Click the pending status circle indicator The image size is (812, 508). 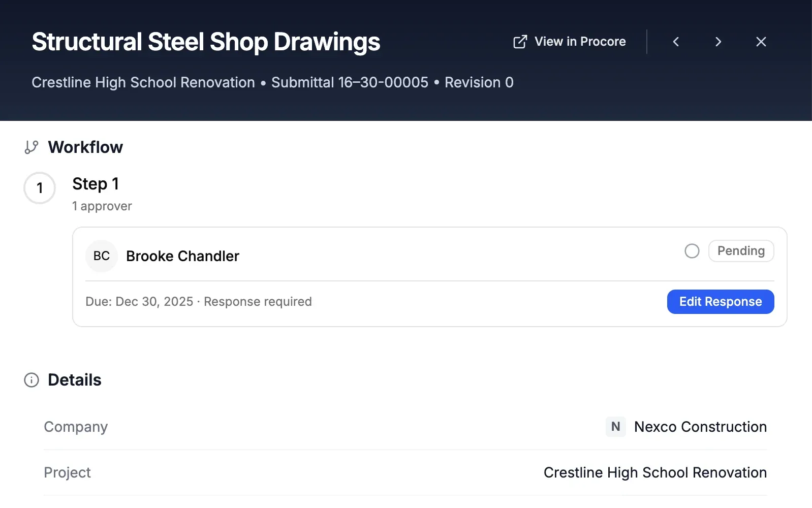click(x=692, y=251)
